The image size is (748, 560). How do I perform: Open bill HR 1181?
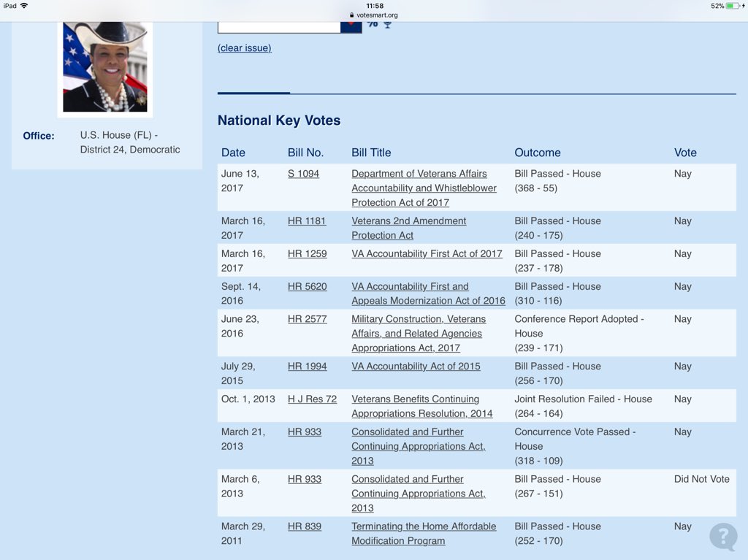coord(307,220)
